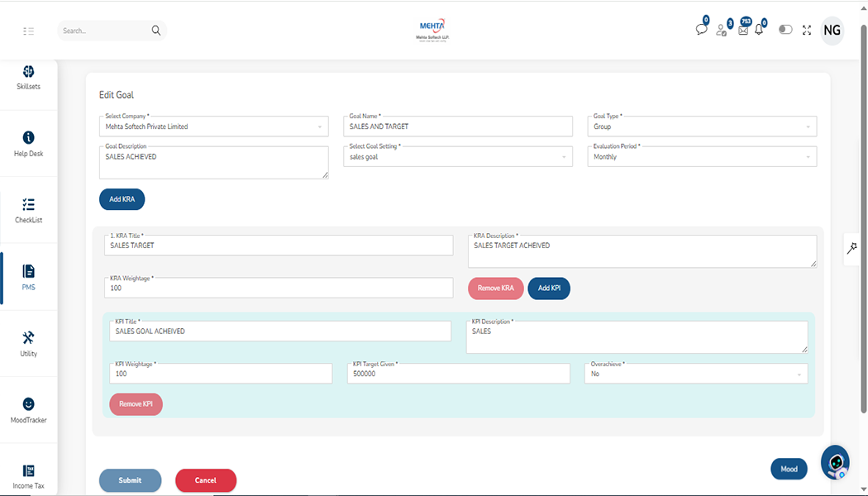Open the mail inbox icon
The image size is (868, 496).
click(x=743, y=31)
